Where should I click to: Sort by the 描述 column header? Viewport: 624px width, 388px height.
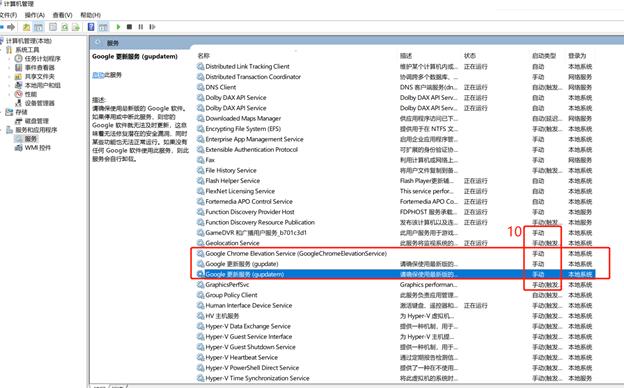[x=406, y=56]
